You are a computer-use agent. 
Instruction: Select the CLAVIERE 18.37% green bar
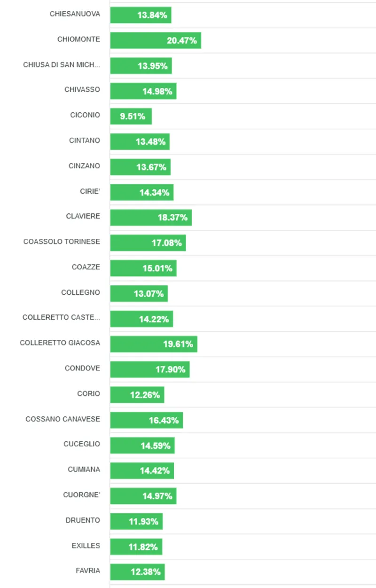[x=151, y=218]
